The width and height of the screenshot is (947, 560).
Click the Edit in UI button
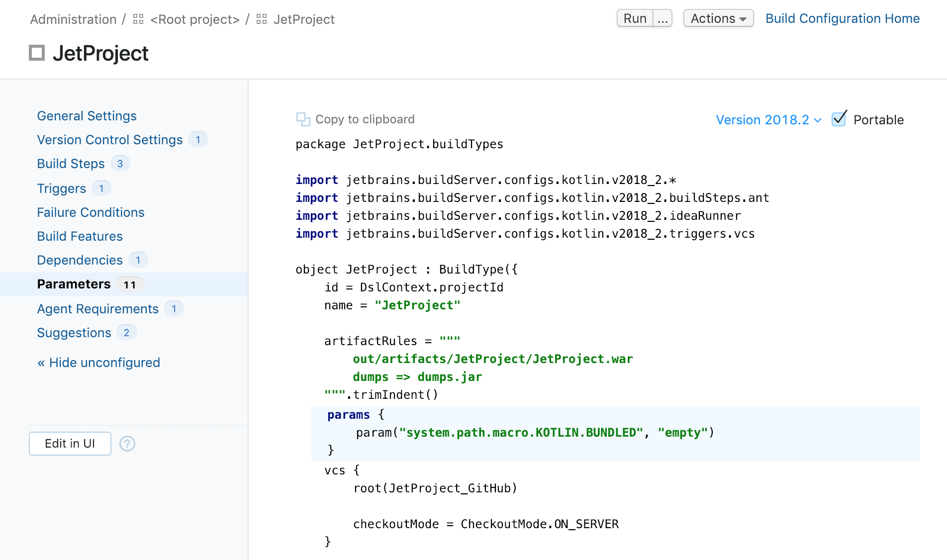click(70, 444)
